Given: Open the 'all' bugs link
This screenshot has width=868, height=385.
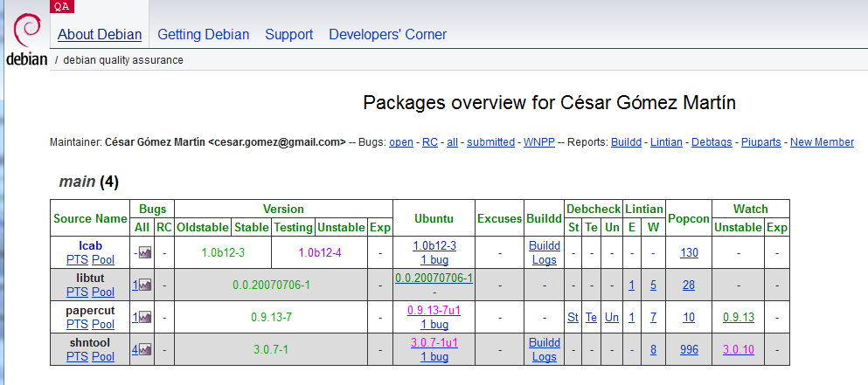Looking at the screenshot, I should pos(452,142).
